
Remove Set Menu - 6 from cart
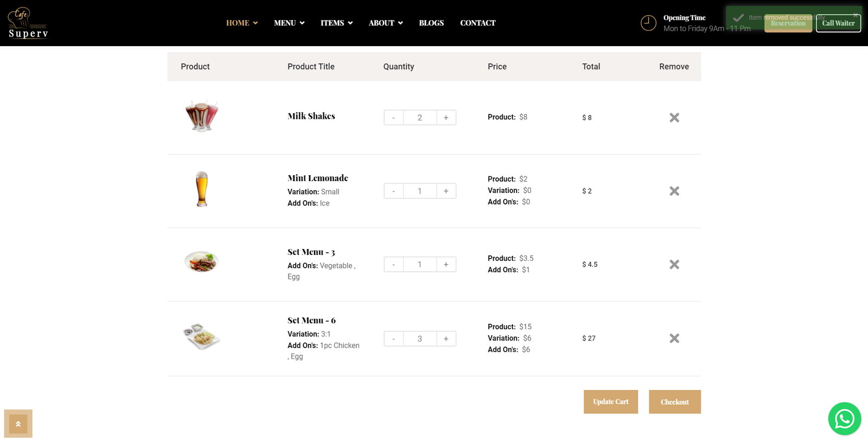pos(674,338)
